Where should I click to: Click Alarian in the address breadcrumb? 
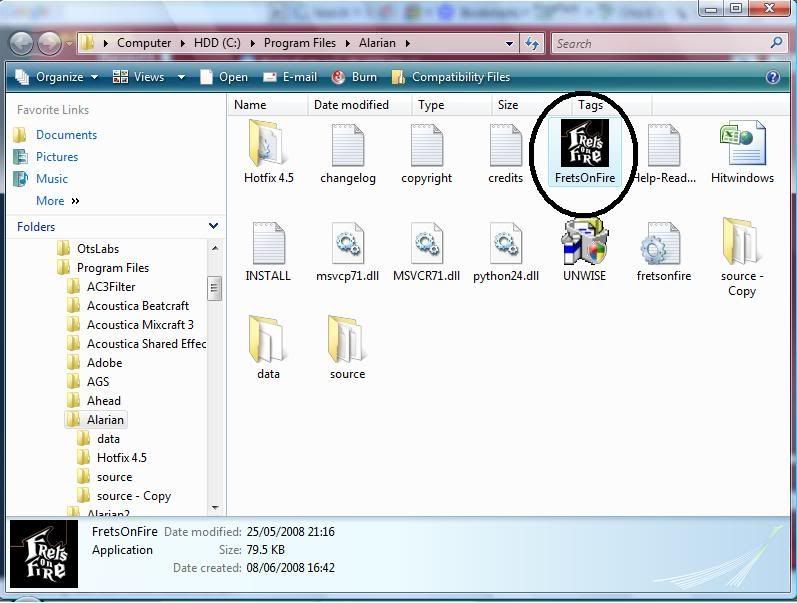point(377,43)
